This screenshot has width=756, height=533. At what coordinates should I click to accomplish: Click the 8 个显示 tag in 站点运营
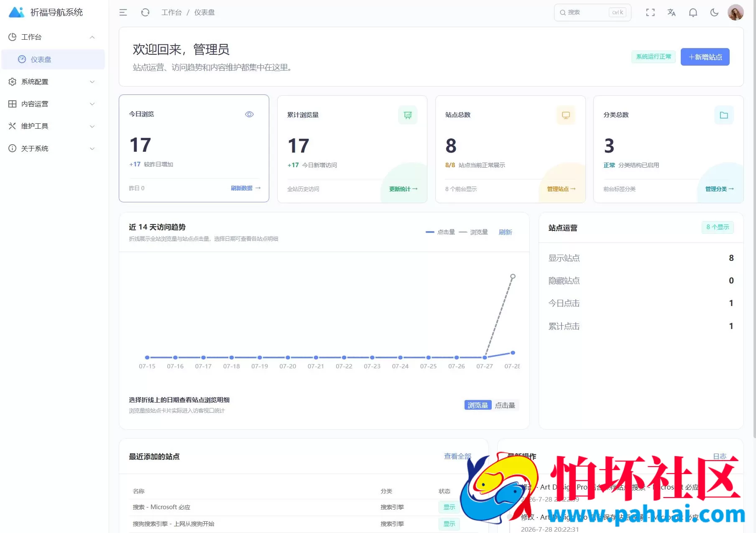coord(718,227)
